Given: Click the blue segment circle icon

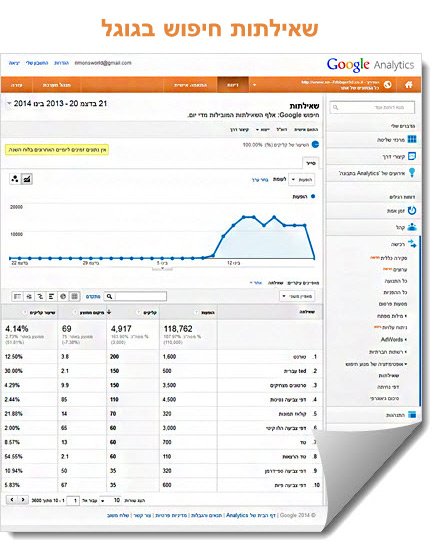Looking at the screenshot, I should [x=315, y=145].
